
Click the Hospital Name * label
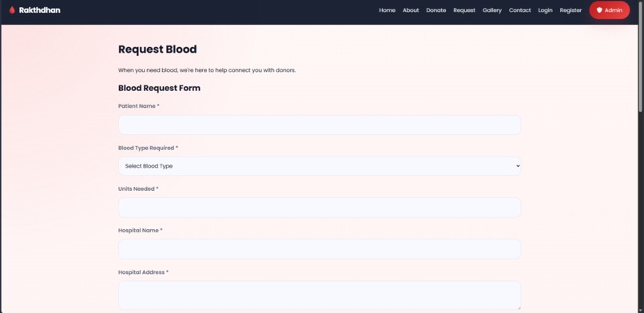click(x=141, y=231)
